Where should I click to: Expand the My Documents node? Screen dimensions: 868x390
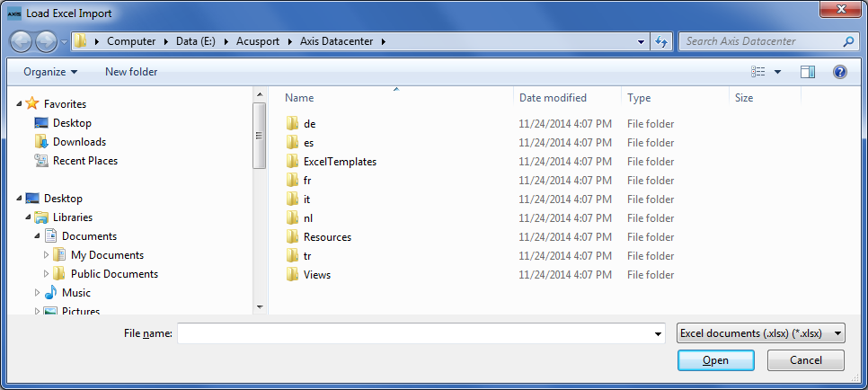pos(47,255)
